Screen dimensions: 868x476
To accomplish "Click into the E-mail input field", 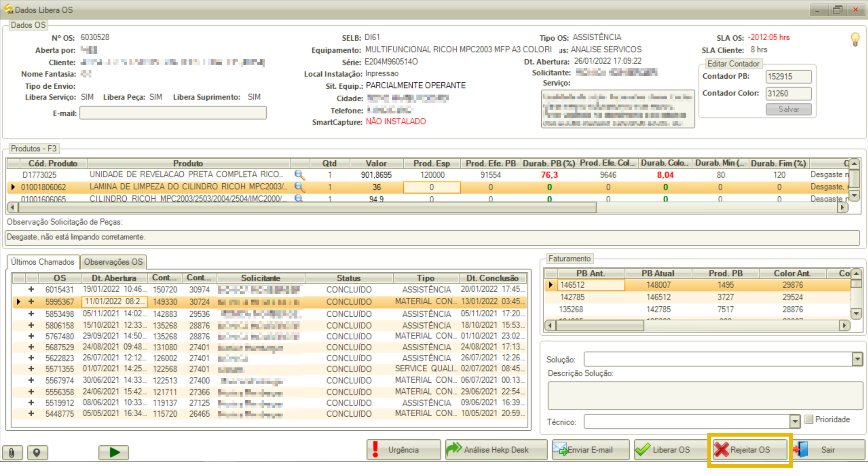I will (173, 113).
